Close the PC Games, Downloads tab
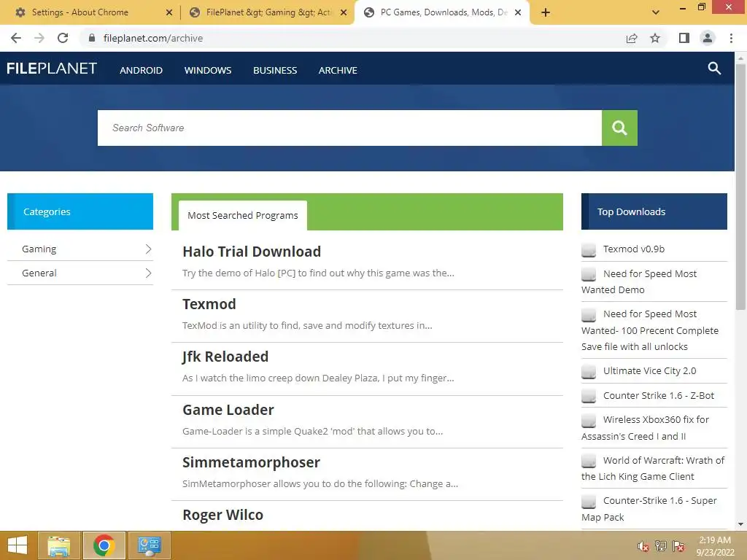The image size is (747, 560). pyautogui.click(x=518, y=13)
